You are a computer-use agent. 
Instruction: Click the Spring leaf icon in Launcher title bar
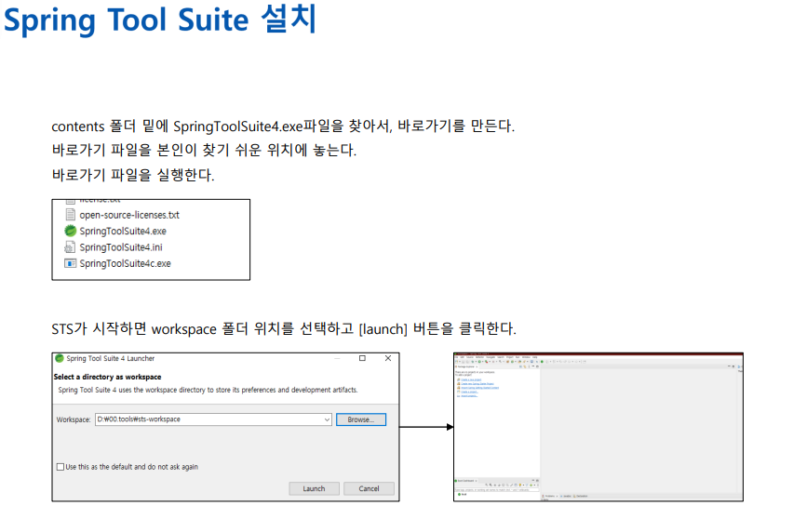[60, 358]
